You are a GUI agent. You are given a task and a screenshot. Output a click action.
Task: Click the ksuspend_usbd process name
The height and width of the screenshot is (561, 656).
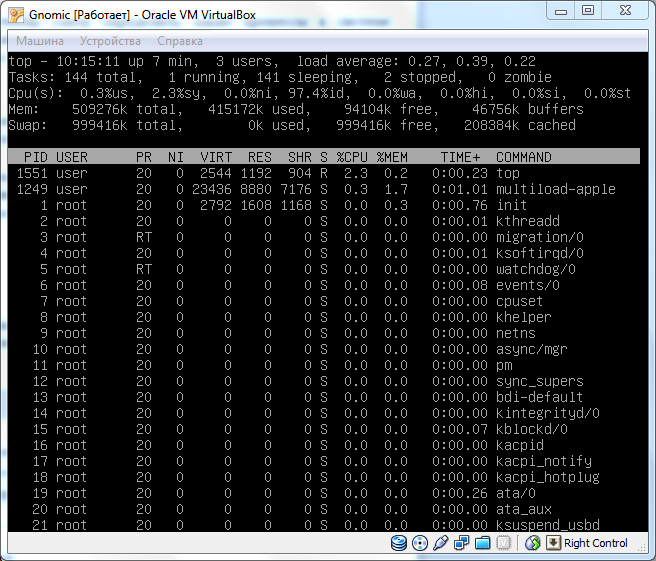pyautogui.click(x=548, y=525)
